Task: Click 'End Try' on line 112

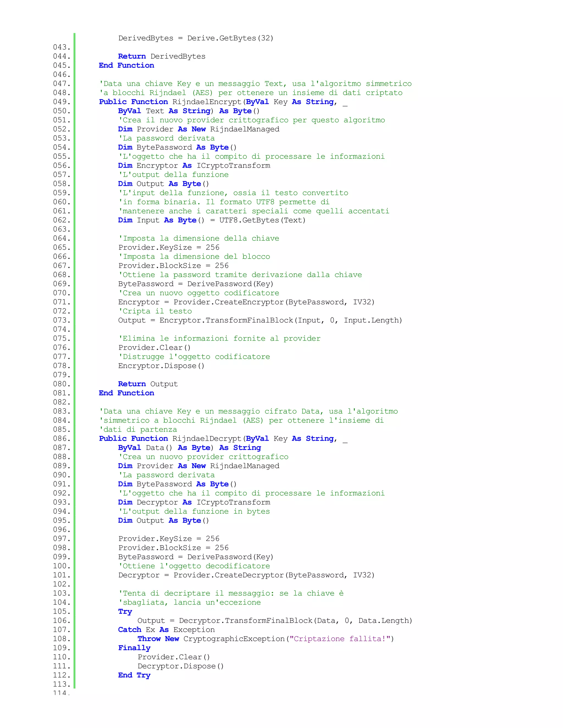Action: [x=134, y=675]
